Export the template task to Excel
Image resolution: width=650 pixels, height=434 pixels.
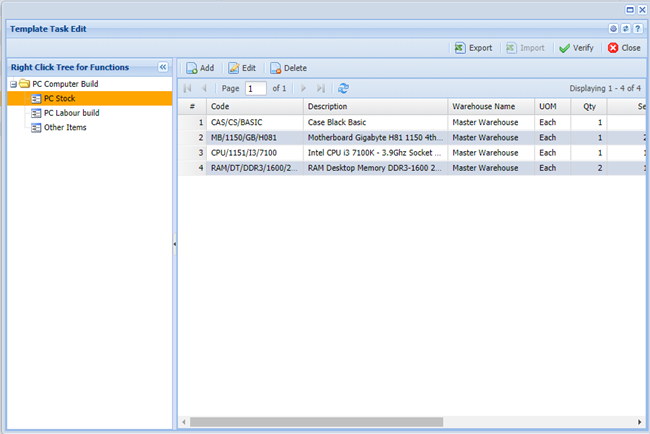473,47
